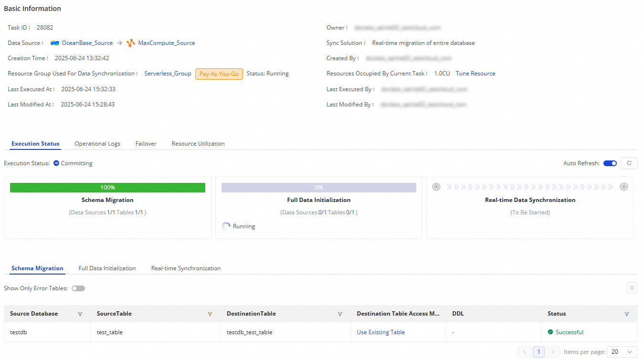
Task: Click the arrow between source and destination
Action: coord(120,43)
